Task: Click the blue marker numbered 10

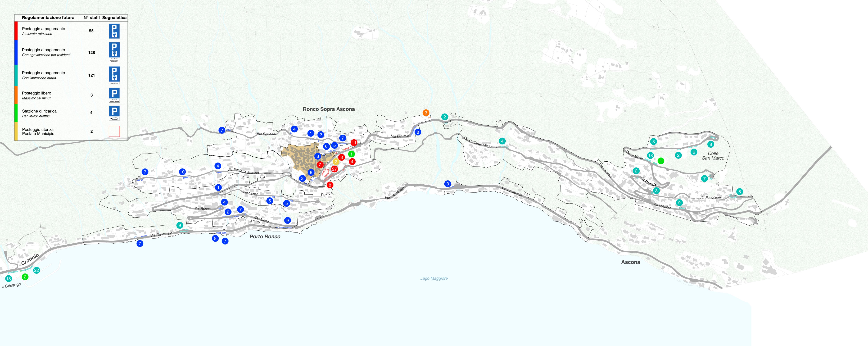Action: tap(182, 172)
